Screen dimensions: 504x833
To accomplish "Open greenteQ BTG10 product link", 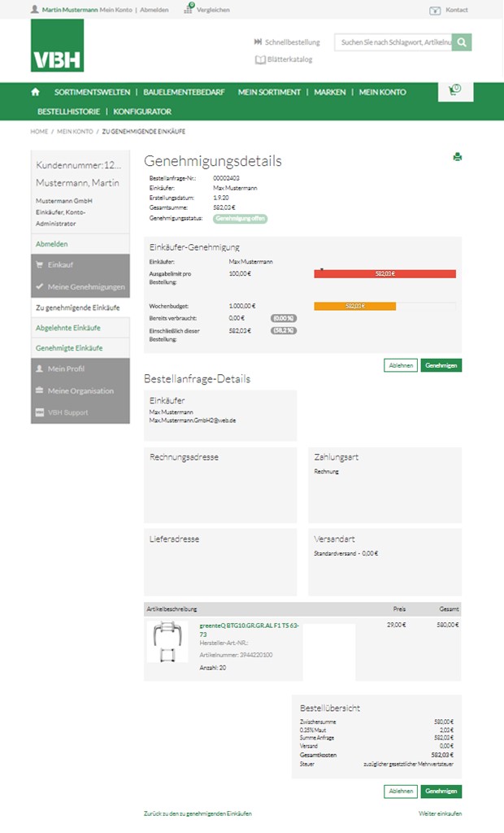I will (x=249, y=630).
